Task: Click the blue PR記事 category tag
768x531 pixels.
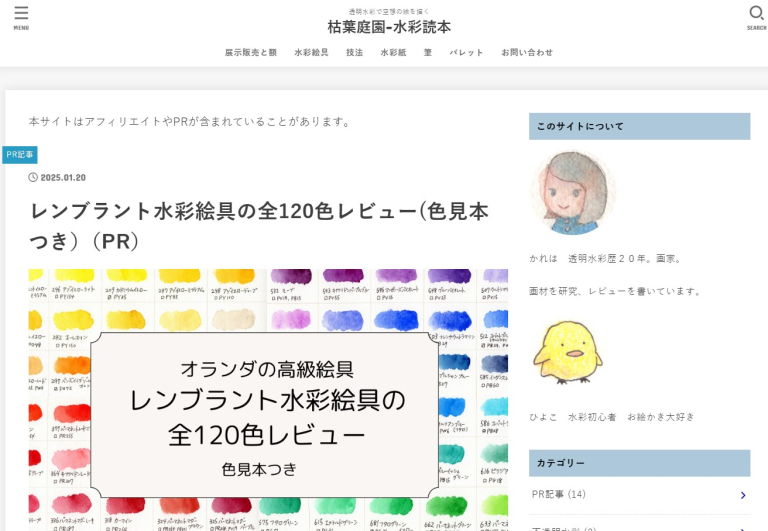Action: (20, 154)
